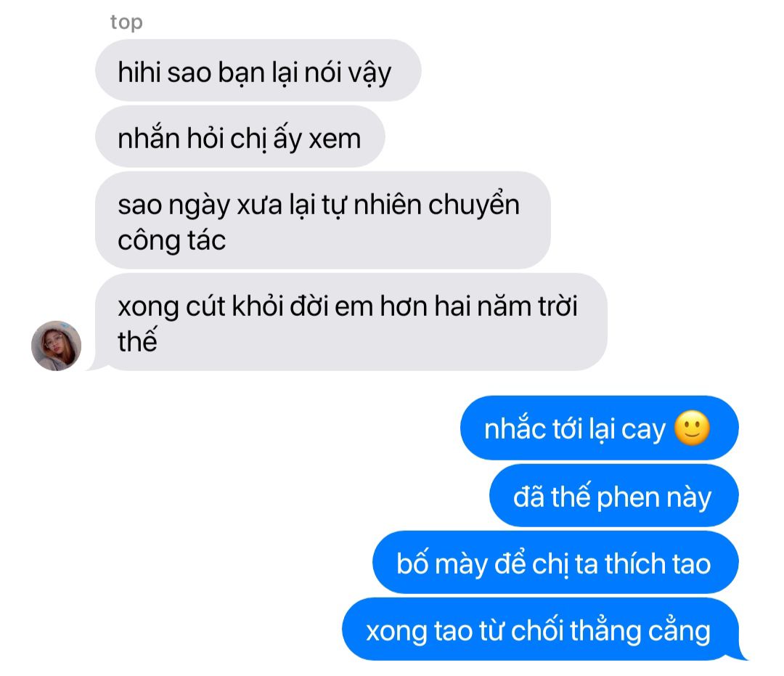This screenshot has height=676, width=784.
Task: Select message "hihi sao bạn lại nói vậy"
Action: point(258,70)
